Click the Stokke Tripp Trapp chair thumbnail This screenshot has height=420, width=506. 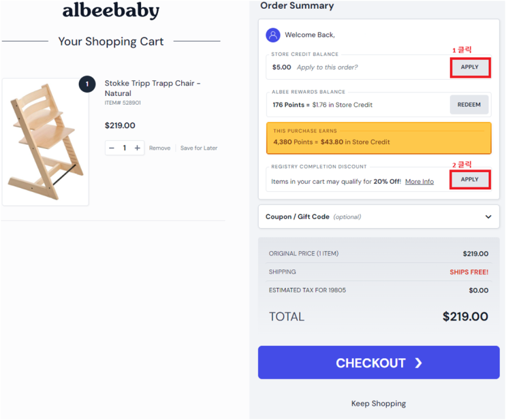[45, 142]
